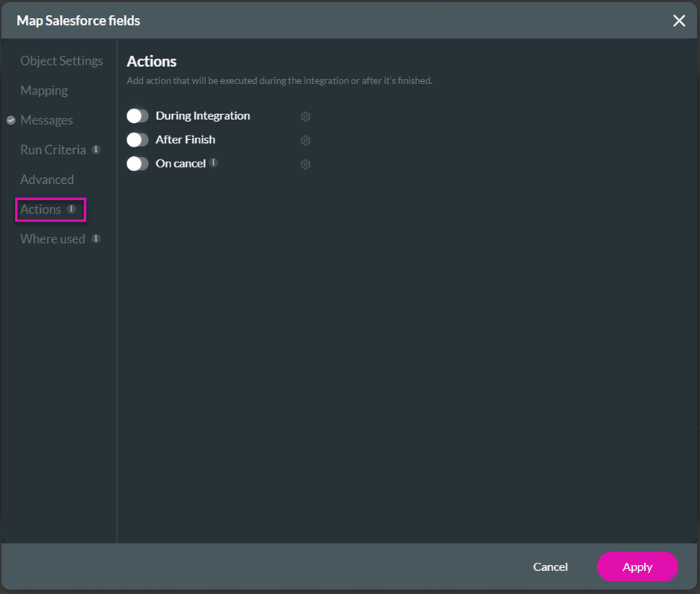Select Messages in the sidebar
The width and height of the screenshot is (700, 594).
click(x=47, y=121)
